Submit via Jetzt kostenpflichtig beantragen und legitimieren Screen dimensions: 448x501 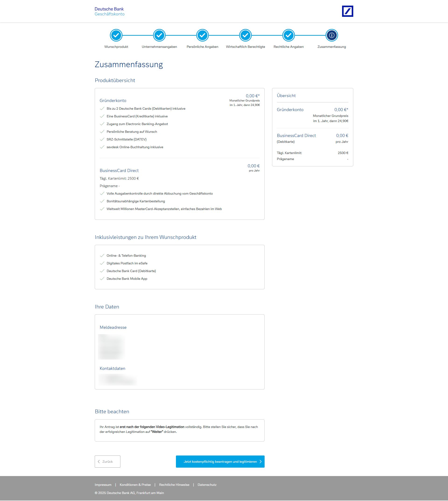pyautogui.click(x=220, y=462)
